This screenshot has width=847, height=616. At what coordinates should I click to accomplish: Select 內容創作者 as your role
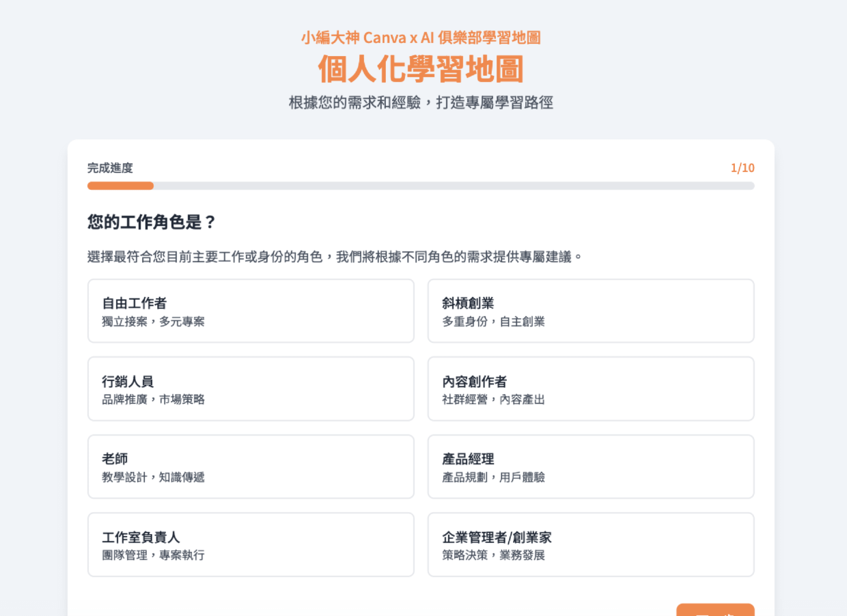click(x=591, y=388)
